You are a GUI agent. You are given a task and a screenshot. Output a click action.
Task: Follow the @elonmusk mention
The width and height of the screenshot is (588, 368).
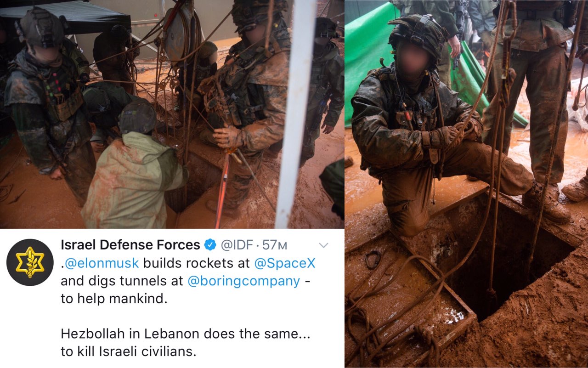pyautogui.click(x=102, y=263)
